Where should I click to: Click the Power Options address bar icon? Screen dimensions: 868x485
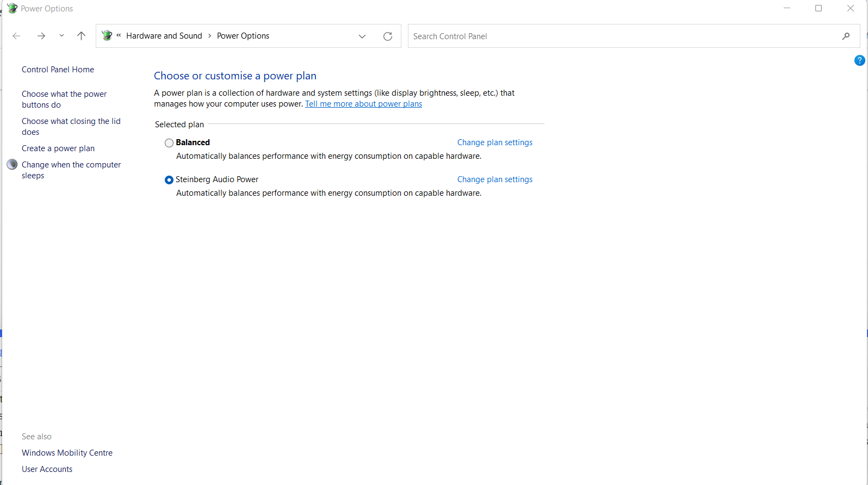click(x=107, y=36)
